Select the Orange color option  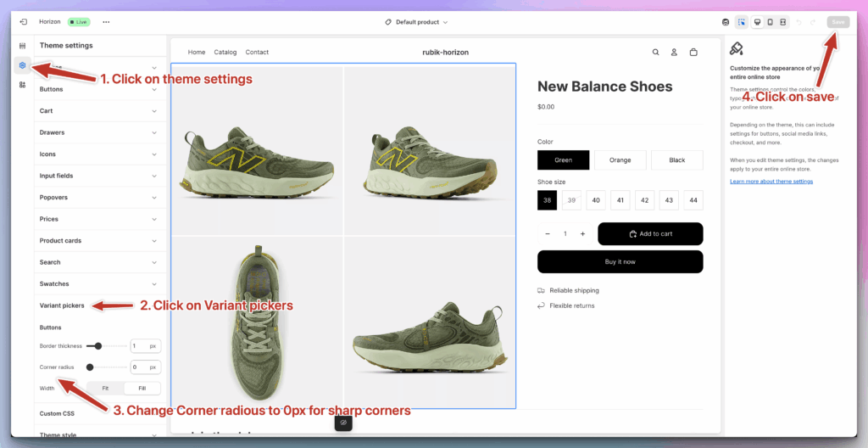(620, 160)
